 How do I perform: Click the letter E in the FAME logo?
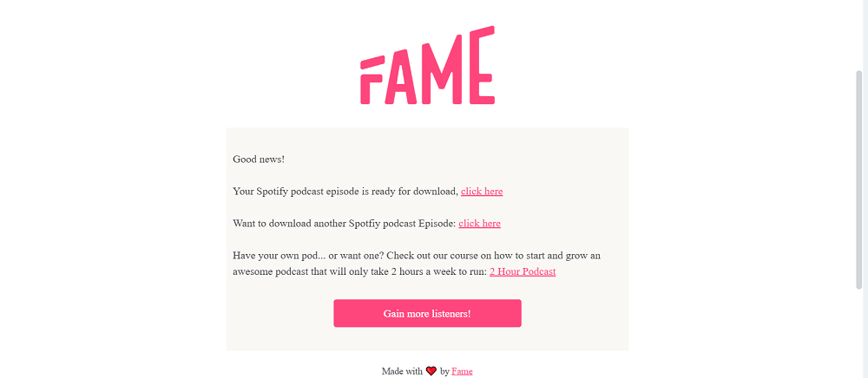click(x=481, y=67)
